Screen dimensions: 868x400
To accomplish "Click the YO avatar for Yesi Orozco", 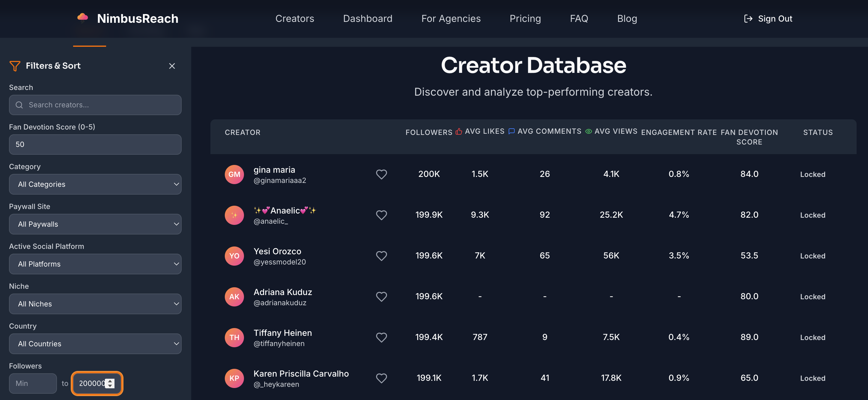I will (x=234, y=256).
